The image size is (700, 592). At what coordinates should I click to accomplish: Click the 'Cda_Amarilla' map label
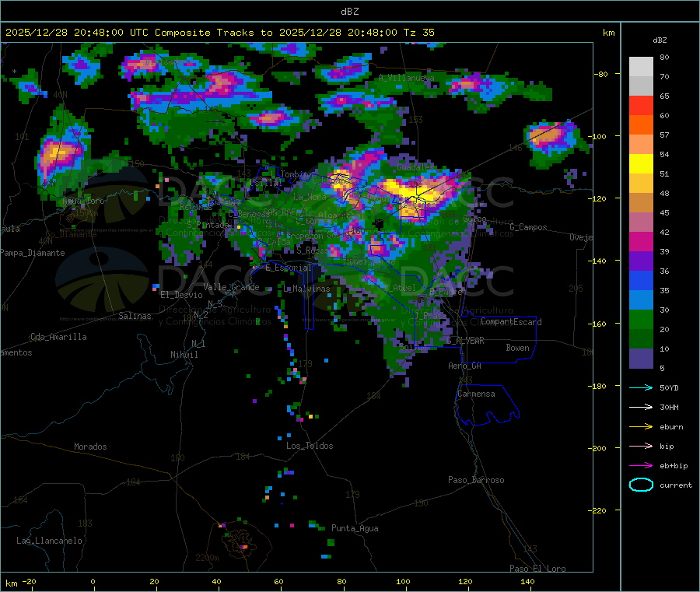[x=58, y=337]
